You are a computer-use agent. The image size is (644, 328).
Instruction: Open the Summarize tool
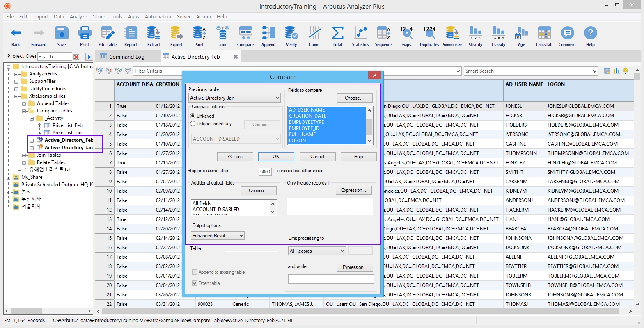(x=452, y=36)
